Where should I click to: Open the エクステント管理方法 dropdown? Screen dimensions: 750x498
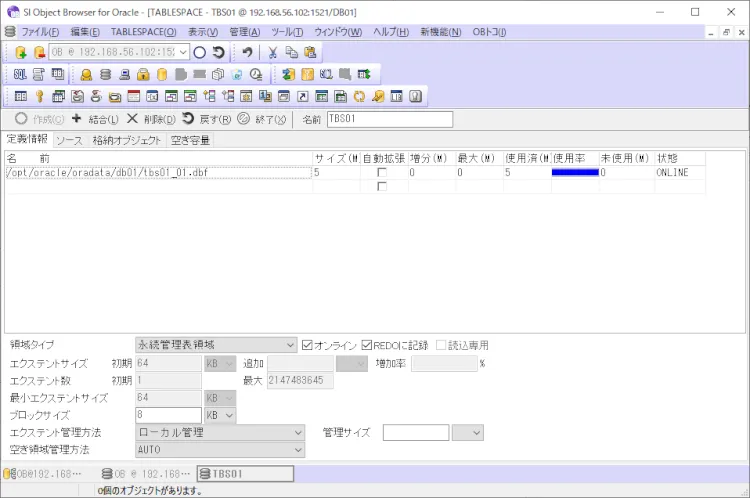point(298,432)
